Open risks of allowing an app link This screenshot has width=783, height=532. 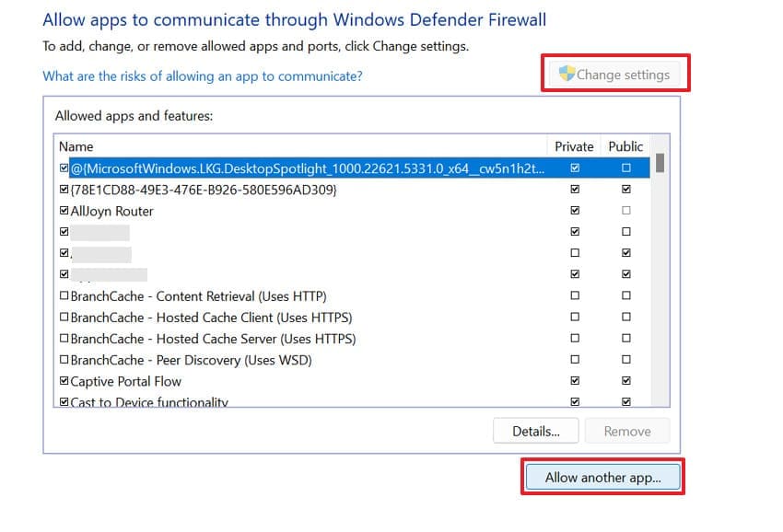point(203,75)
